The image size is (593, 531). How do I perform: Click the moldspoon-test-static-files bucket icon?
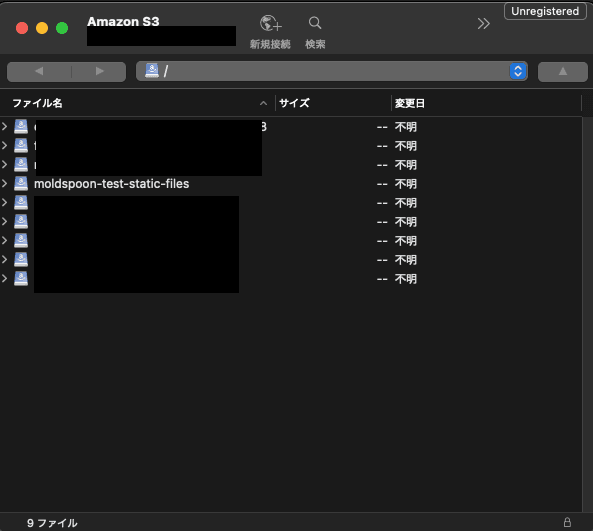click(x=21, y=183)
